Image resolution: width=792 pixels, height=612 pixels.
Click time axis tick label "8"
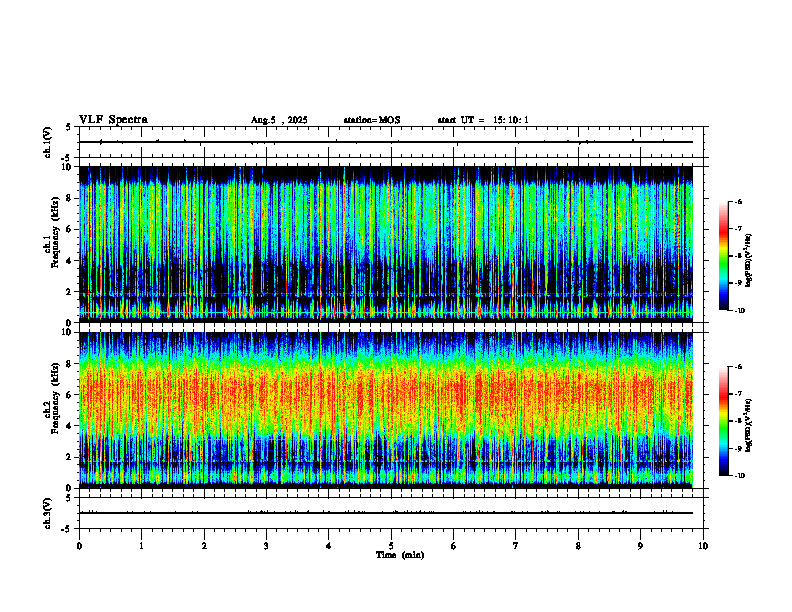[x=578, y=546]
